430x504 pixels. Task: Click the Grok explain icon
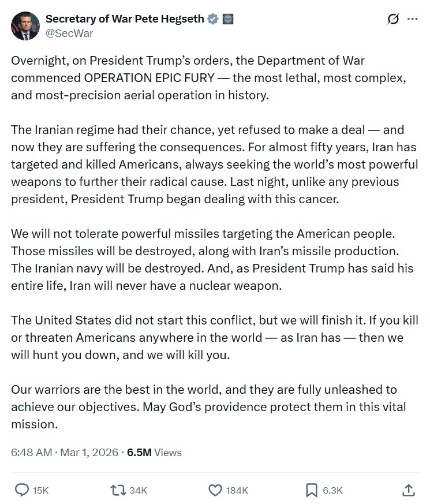(x=393, y=19)
